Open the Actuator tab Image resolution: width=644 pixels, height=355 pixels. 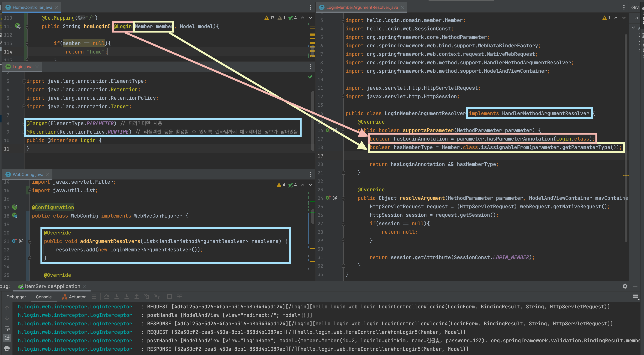point(74,297)
